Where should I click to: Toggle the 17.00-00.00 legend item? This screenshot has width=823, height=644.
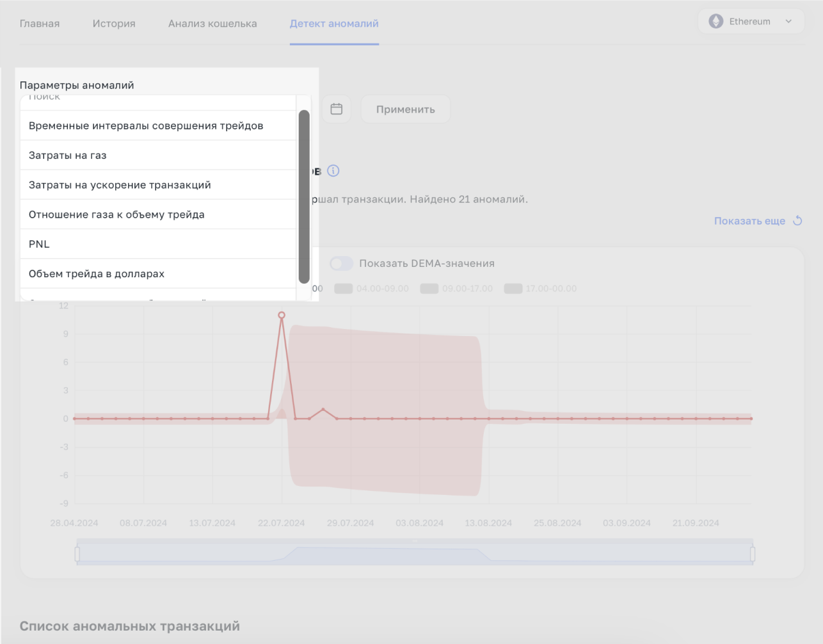(540, 289)
